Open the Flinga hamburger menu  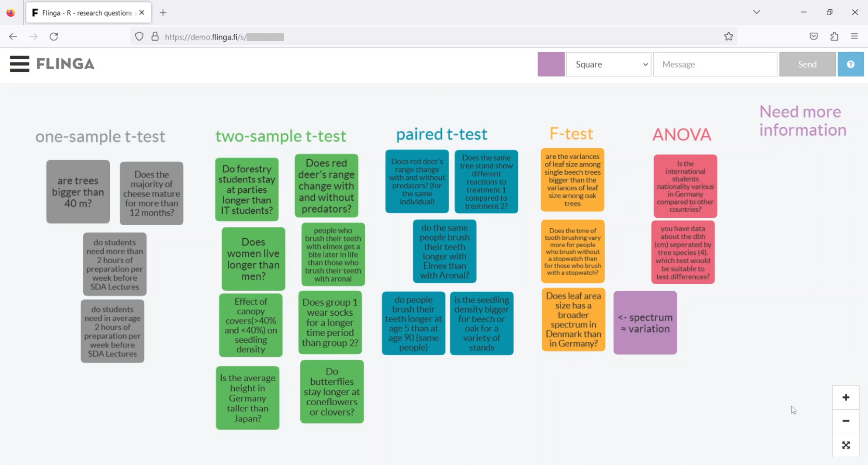point(19,64)
